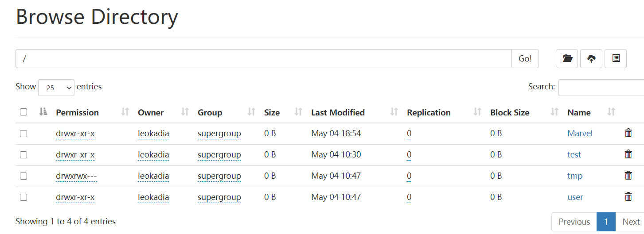The height and width of the screenshot is (234, 644).
Task: Sort by the Permission column sort icon
Action: click(125, 112)
